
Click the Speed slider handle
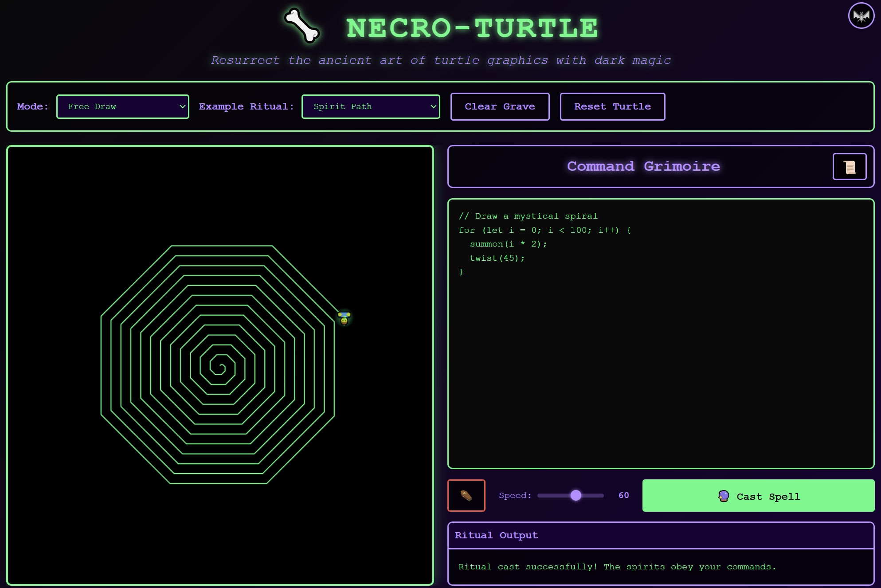click(x=576, y=495)
